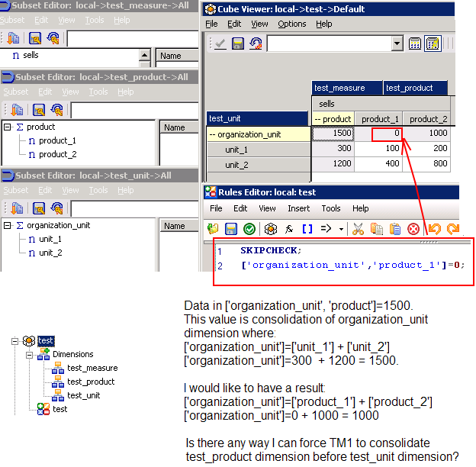Select the unit_1 row header

click(259, 150)
